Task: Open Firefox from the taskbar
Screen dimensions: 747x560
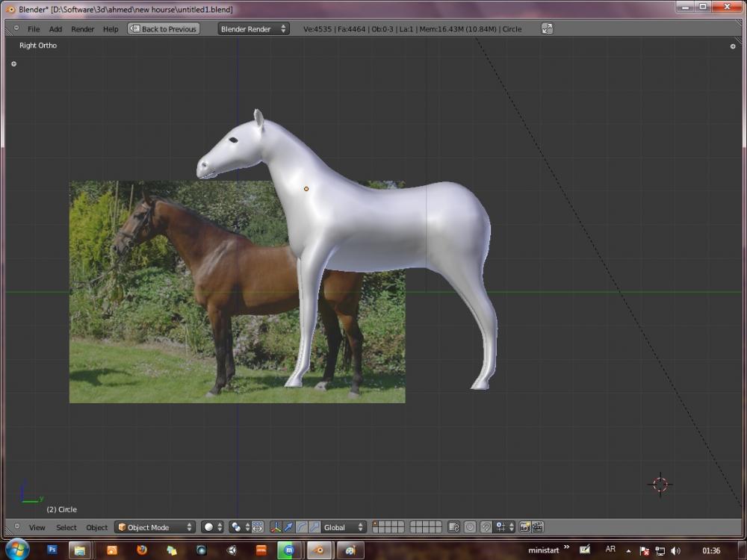Action: point(142,550)
